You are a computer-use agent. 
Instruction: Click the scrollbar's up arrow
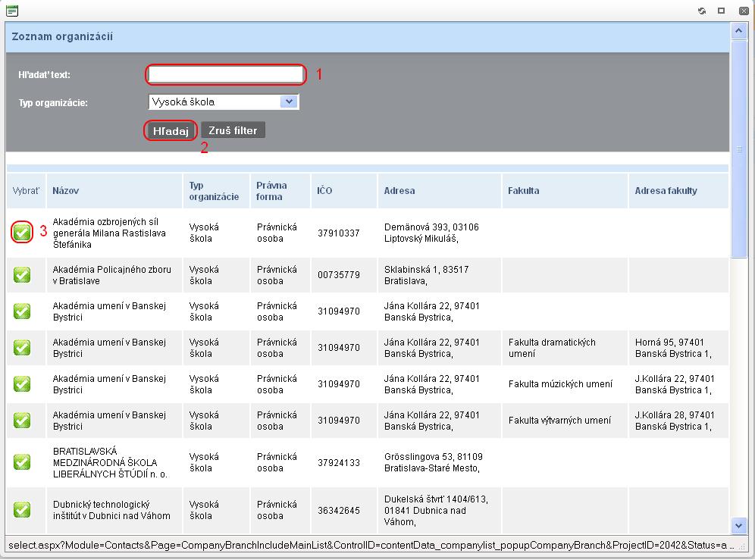tap(738, 32)
